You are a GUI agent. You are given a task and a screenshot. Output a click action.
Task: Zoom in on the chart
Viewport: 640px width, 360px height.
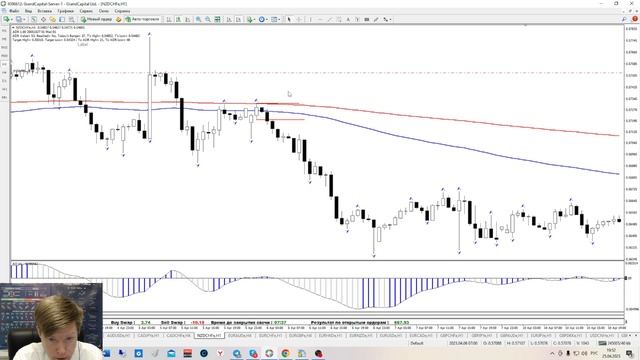coord(198,19)
